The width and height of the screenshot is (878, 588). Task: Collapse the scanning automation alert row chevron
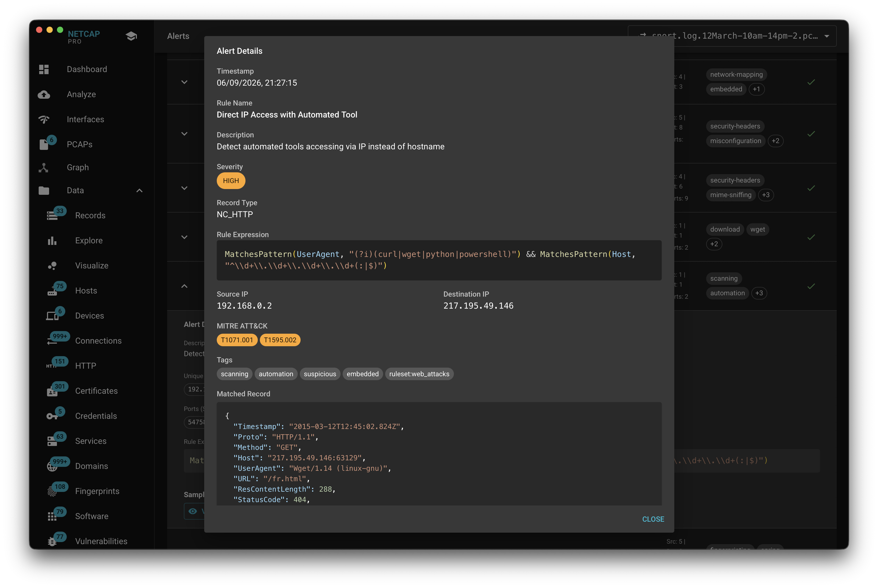185,286
